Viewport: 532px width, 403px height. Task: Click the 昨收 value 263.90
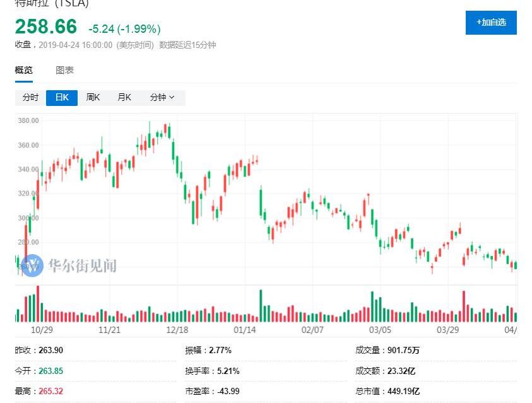[x=51, y=350]
